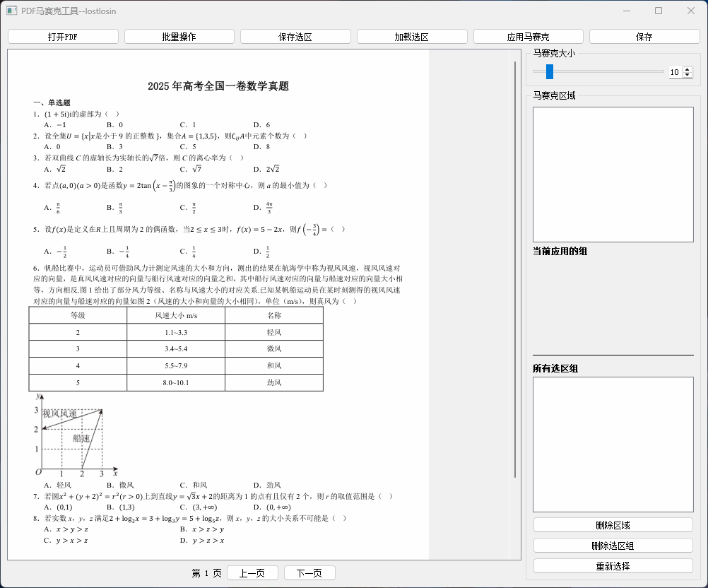Image resolution: width=708 pixels, height=588 pixels.
Task: Apply mosaic with 应用马赛克 button
Action: 527,35
